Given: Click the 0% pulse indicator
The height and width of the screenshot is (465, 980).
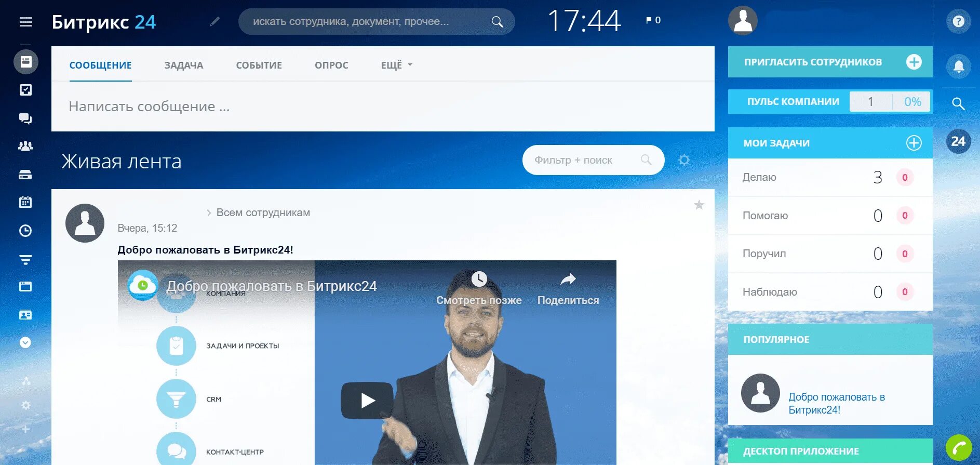Looking at the screenshot, I should tap(912, 102).
